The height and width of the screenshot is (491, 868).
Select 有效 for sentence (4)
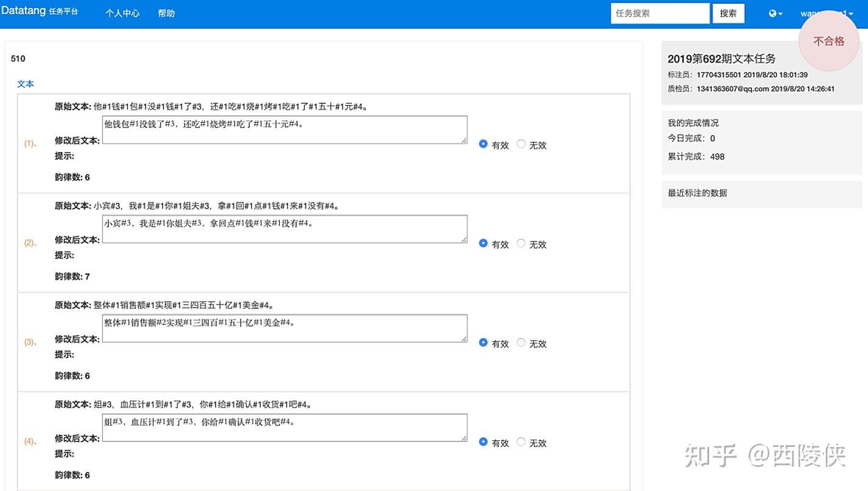point(484,441)
